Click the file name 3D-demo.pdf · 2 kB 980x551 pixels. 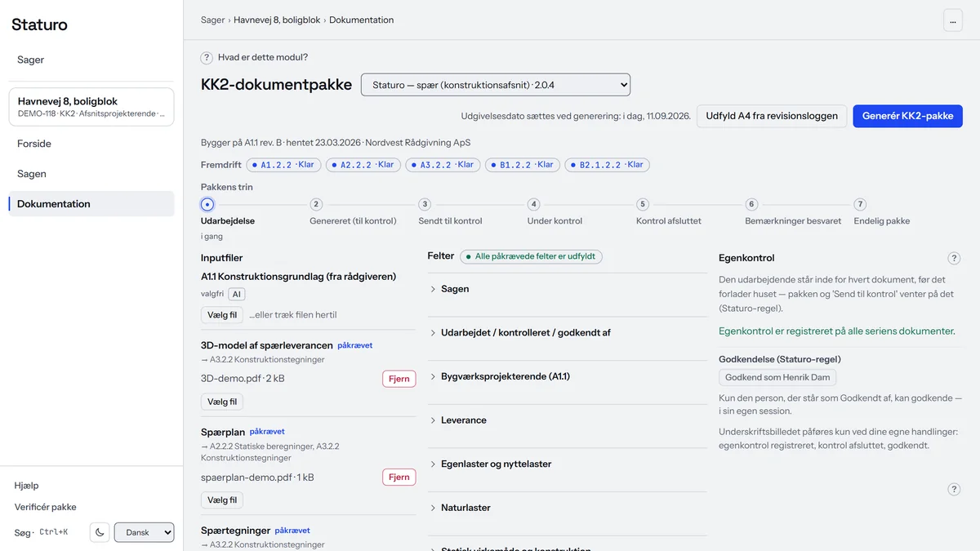[243, 379]
